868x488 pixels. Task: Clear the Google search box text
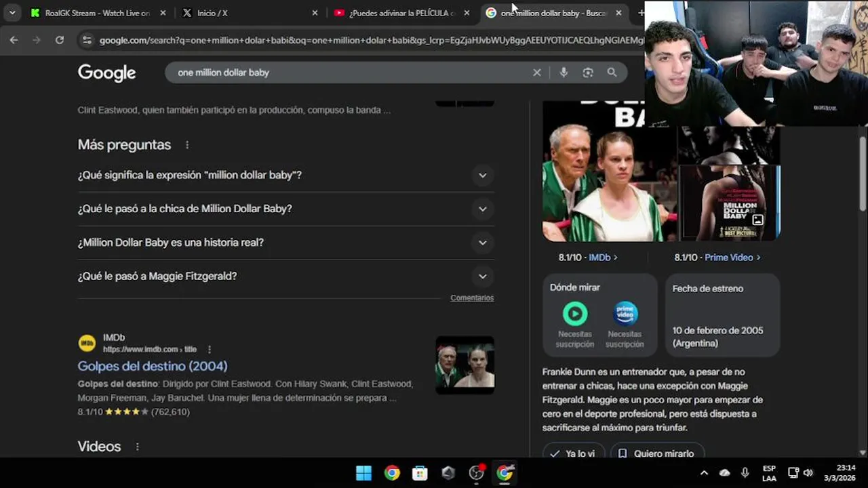coord(537,73)
